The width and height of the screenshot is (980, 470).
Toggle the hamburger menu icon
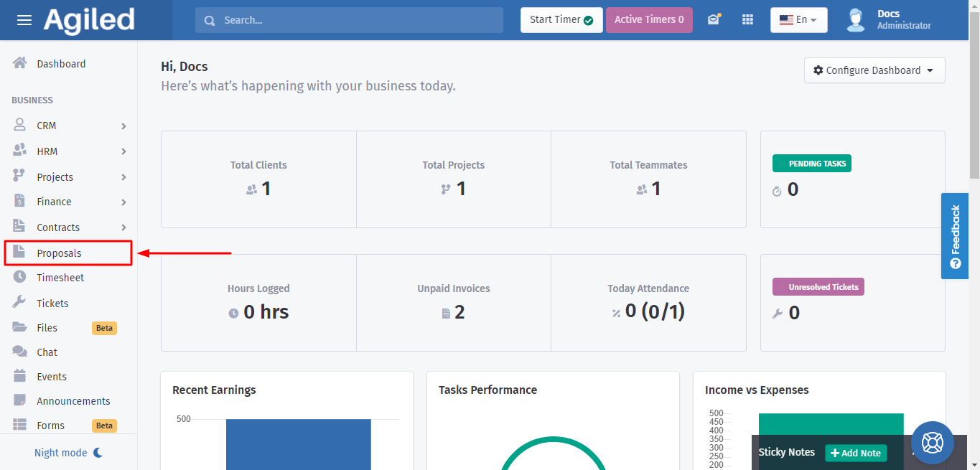pyautogui.click(x=24, y=20)
